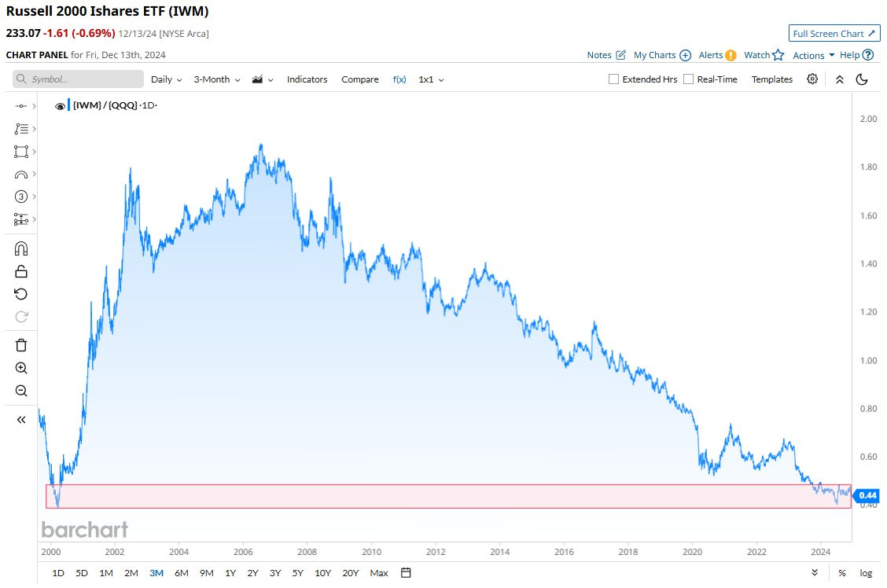
Task: Select the 1D time range
Action: (x=57, y=573)
